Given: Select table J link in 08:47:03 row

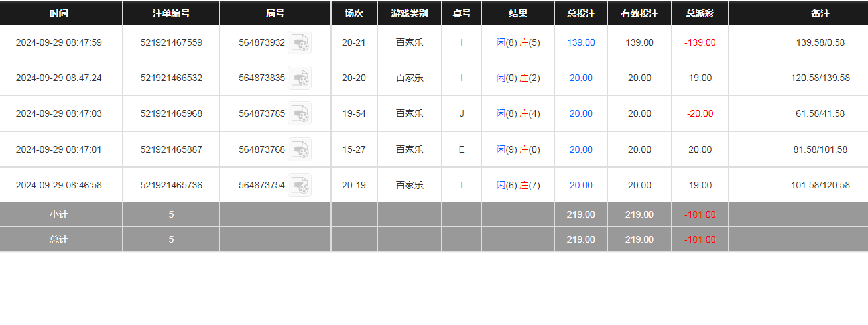Looking at the screenshot, I should (462, 114).
